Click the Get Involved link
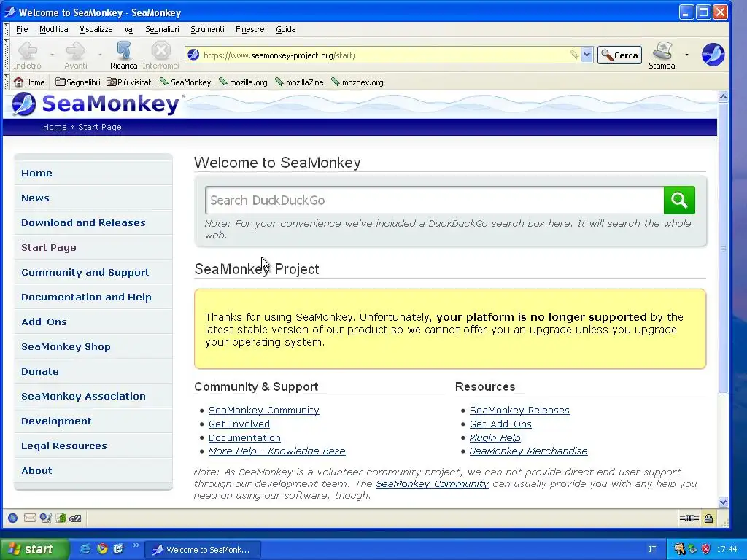747x560 pixels. (239, 424)
